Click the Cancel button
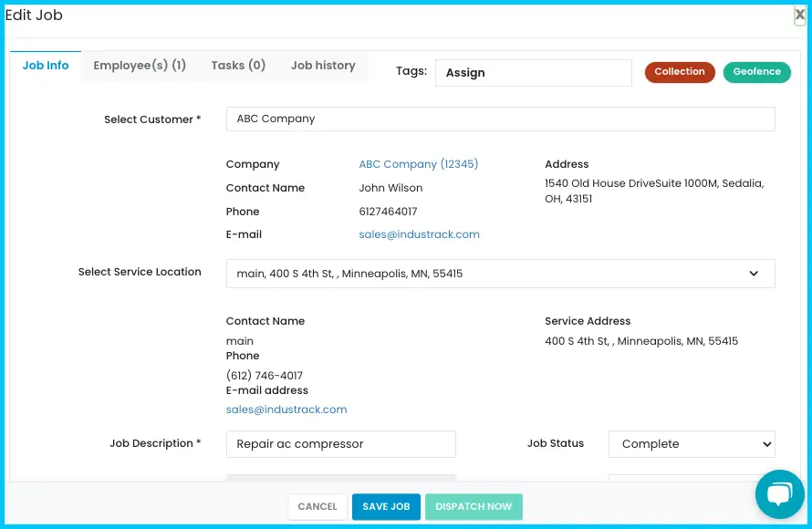The width and height of the screenshot is (812, 529). (318, 507)
